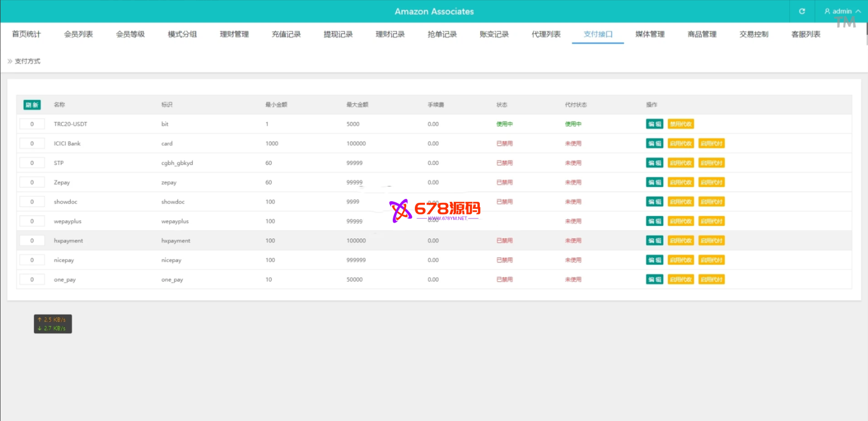This screenshot has height=421, width=868.
Task: Enable 启用代付 for the STP row
Action: point(711,163)
